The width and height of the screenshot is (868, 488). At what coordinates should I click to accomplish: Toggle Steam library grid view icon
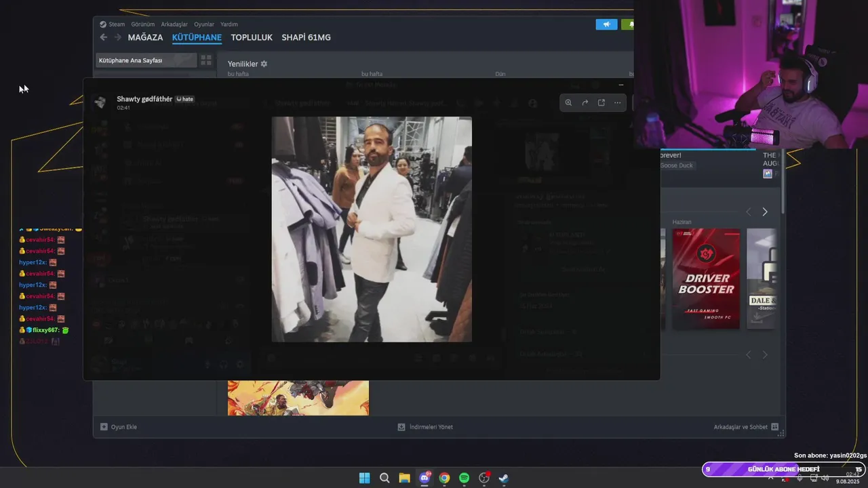coord(206,60)
